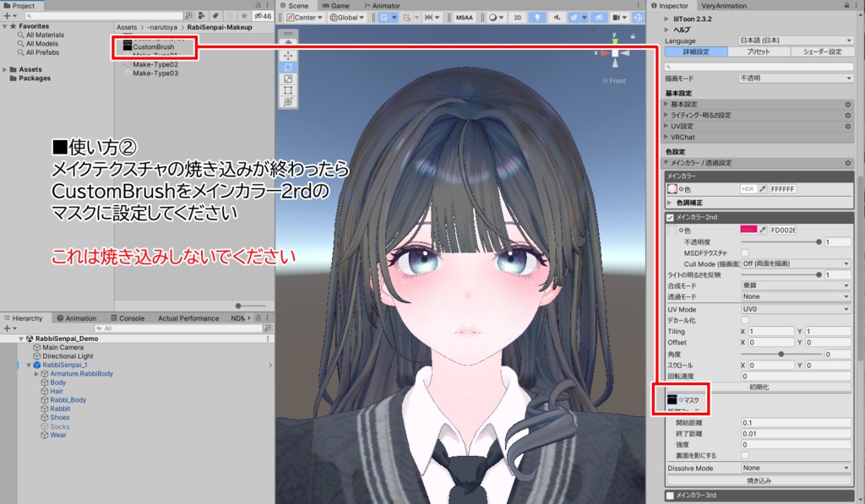The image size is (865, 504).
Task: Open 透過モード dropdown showing None
Action: 796,296
